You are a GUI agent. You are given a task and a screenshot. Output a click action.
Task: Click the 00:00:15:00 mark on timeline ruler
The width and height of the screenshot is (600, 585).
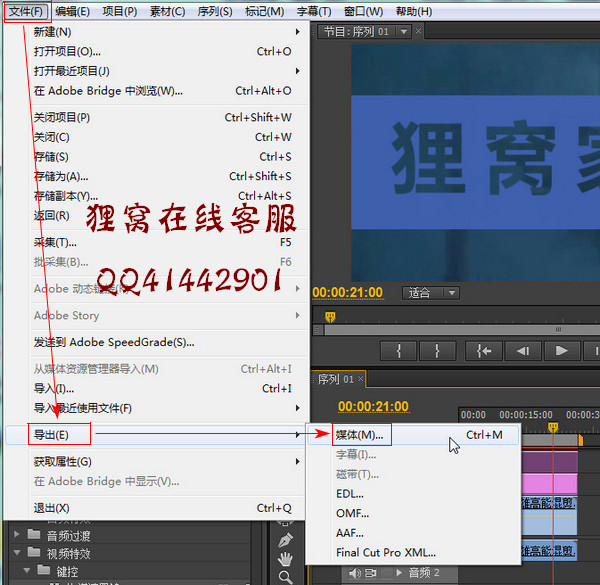point(525,415)
